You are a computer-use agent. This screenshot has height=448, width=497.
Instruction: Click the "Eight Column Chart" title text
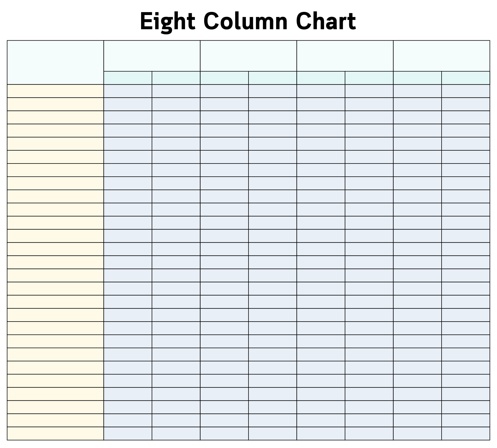point(248,22)
